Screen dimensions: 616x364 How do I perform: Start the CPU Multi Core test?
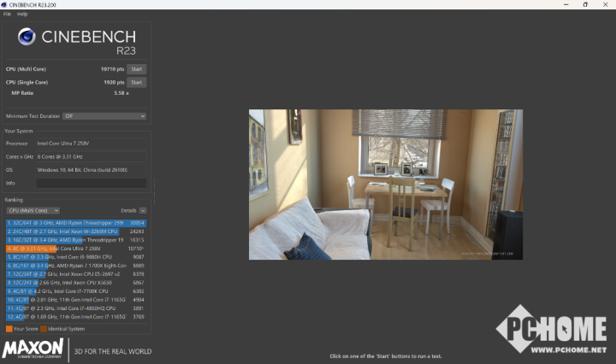pos(136,69)
